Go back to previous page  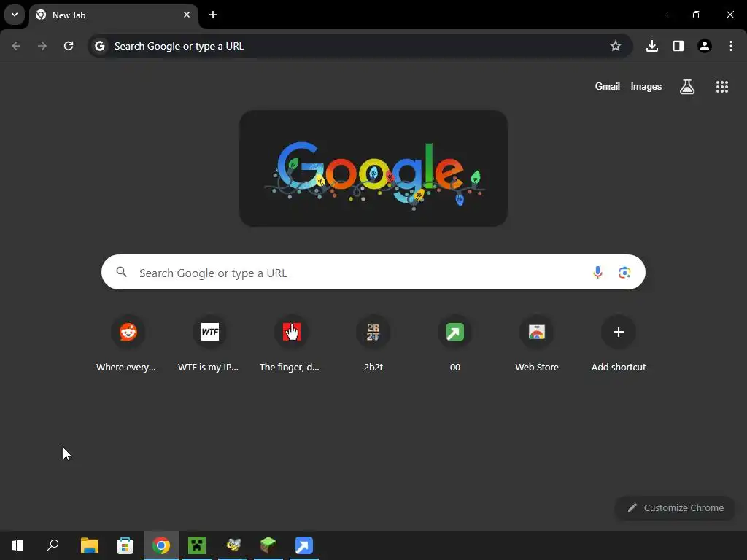[x=16, y=46]
